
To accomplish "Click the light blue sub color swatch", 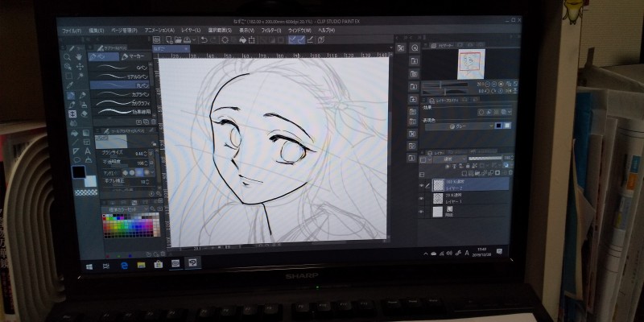I will (91, 181).
